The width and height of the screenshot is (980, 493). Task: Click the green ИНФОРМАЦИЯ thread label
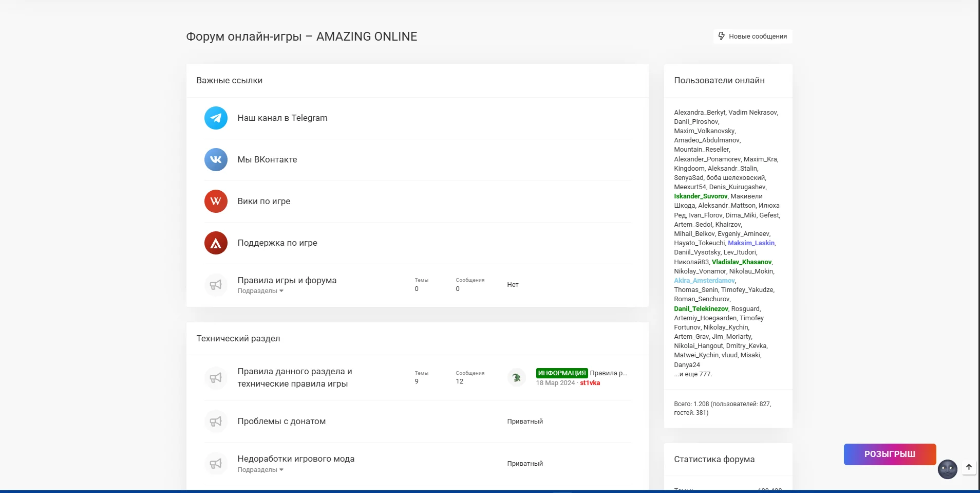[x=561, y=373]
